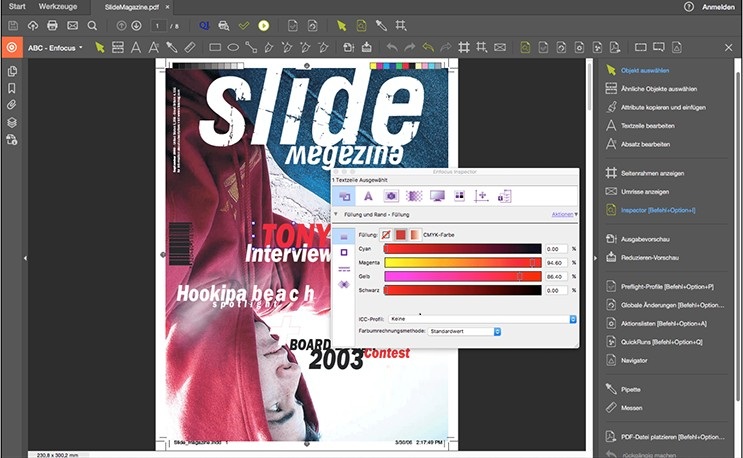Switch to the Start tab
The height and width of the screenshot is (458, 743).
(x=17, y=7)
